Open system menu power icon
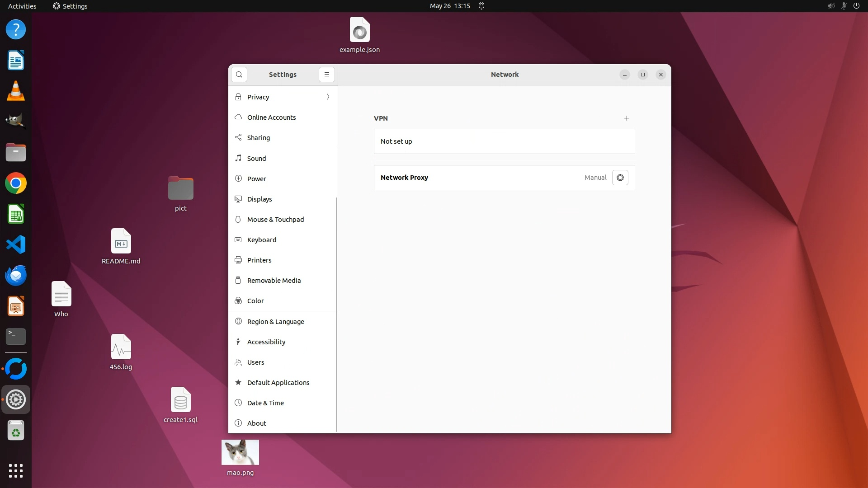The image size is (868, 488). coord(856,6)
